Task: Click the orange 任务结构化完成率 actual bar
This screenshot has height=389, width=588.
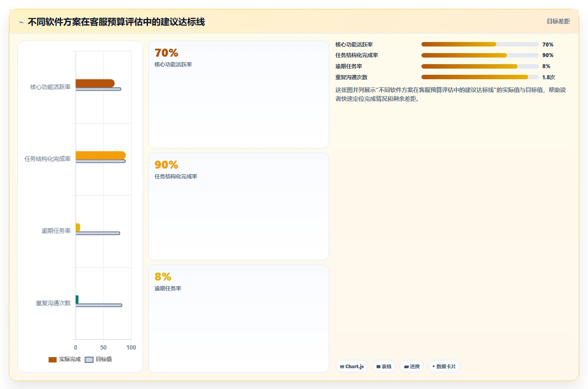Action: tap(101, 155)
